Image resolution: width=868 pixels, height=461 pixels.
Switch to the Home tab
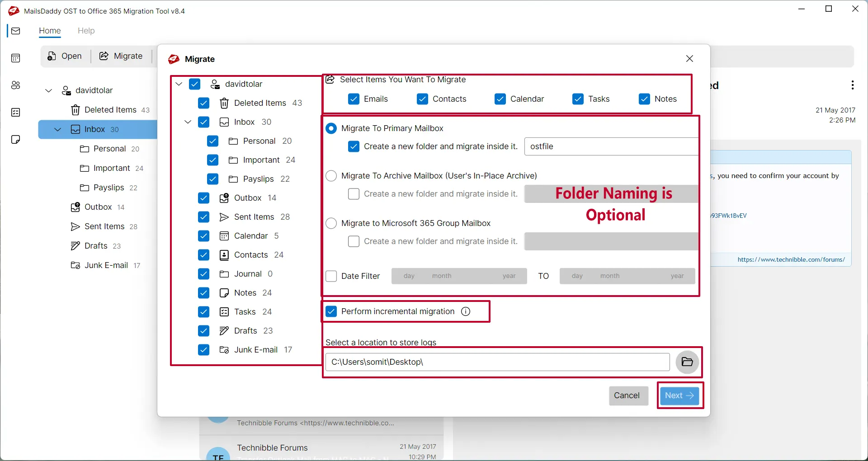(50, 31)
